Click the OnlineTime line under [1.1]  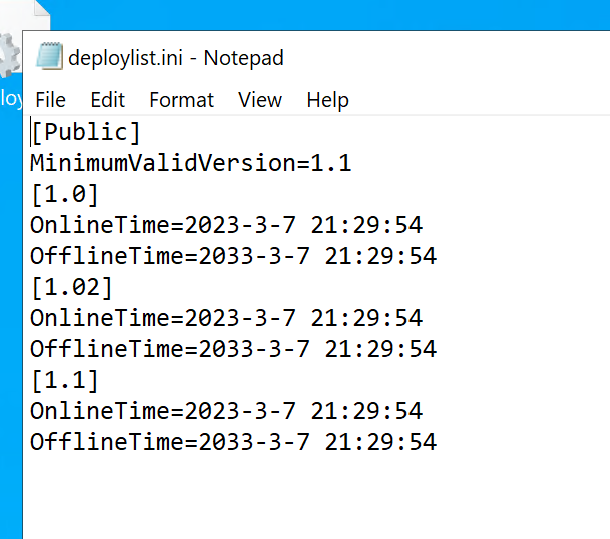[226, 411]
